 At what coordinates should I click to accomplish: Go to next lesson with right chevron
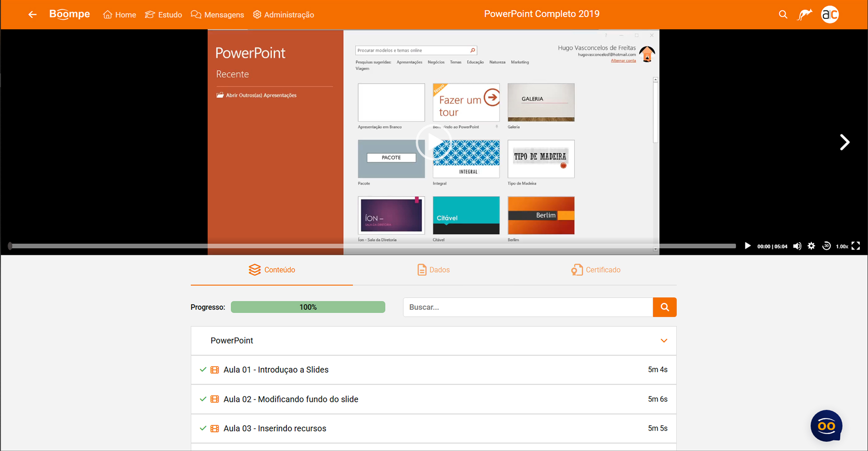(844, 142)
